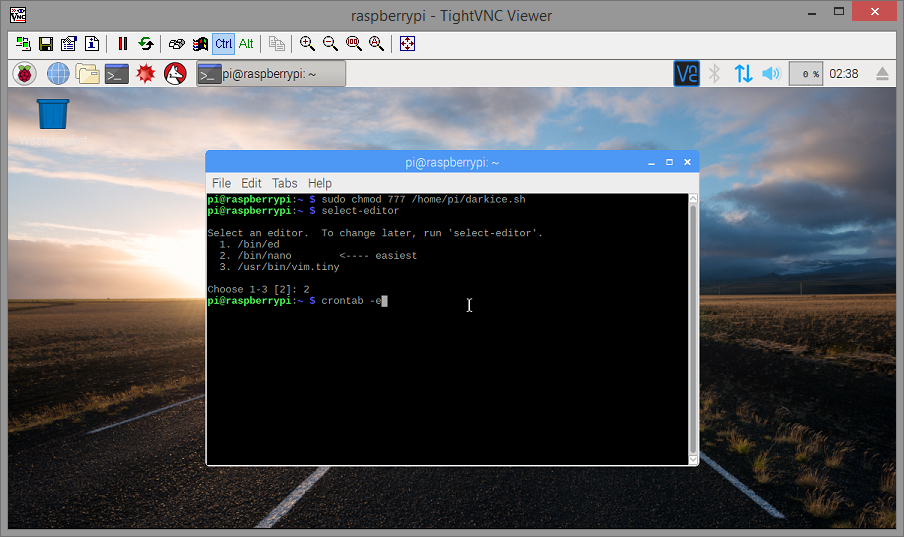904x537 pixels.
Task: Refresh the remote screen with the green arrows icon
Action: pyautogui.click(x=146, y=44)
